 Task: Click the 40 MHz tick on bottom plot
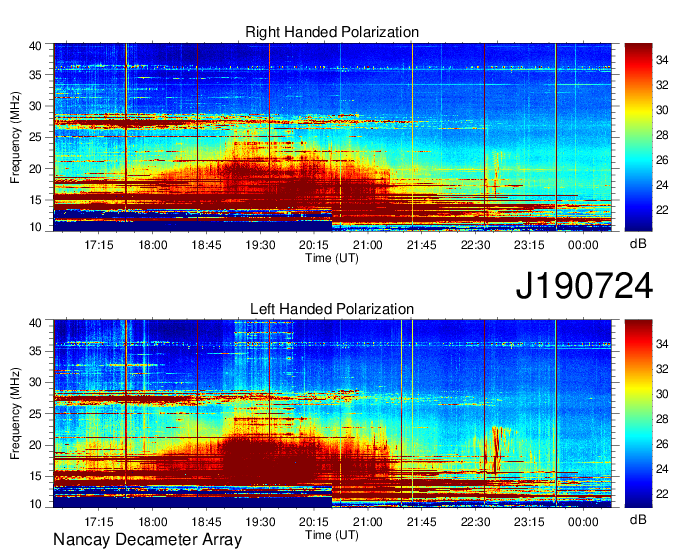coord(35,323)
